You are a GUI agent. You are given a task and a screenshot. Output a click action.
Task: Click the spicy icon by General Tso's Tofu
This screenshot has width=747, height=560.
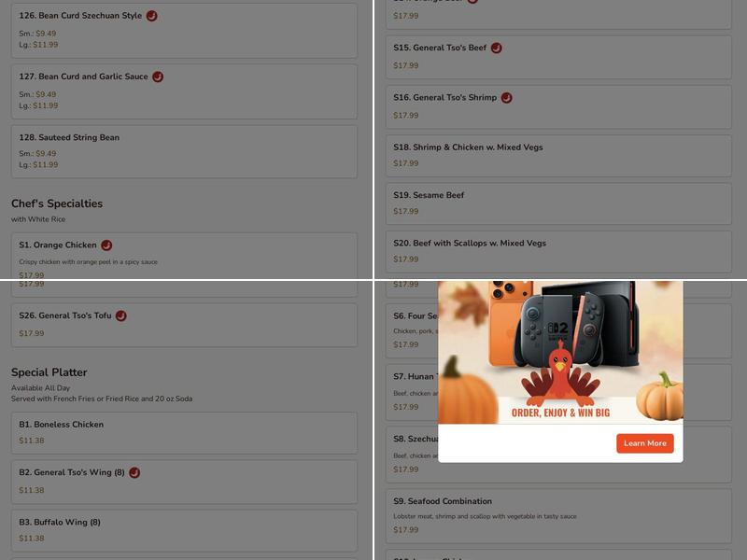click(x=121, y=315)
